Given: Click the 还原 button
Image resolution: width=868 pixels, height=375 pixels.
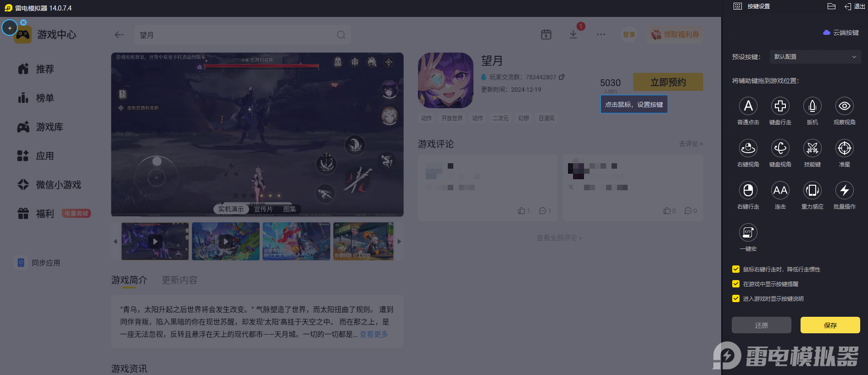Looking at the screenshot, I should click(x=762, y=325).
